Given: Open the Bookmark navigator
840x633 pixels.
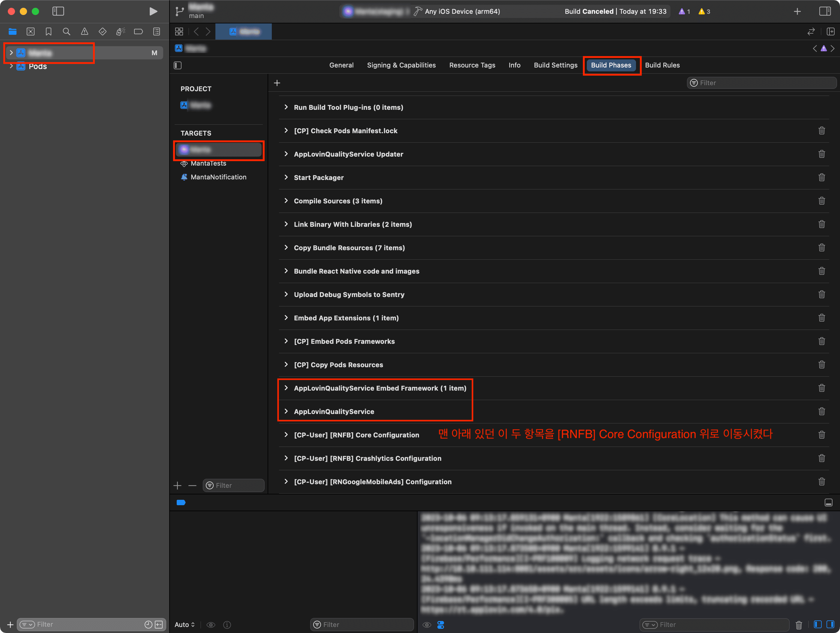Looking at the screenshot, I should pyautogui.click(x=49, y=31).
